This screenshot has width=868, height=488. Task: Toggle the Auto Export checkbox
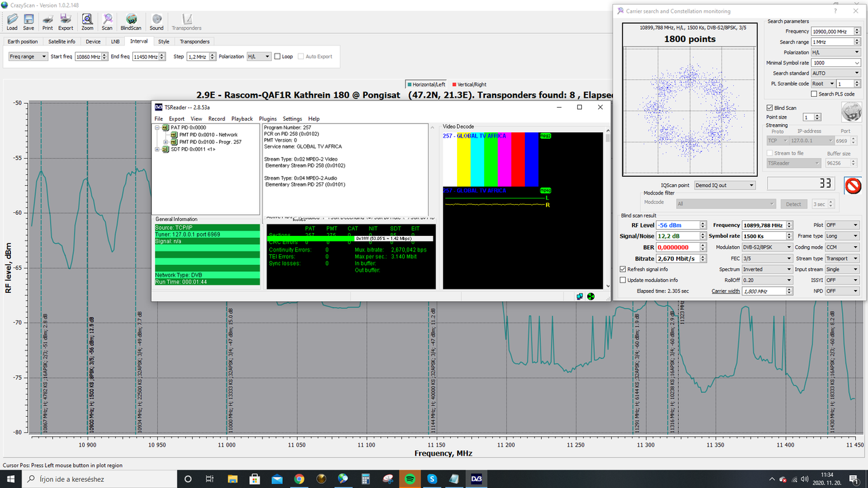tap(301, 56)
